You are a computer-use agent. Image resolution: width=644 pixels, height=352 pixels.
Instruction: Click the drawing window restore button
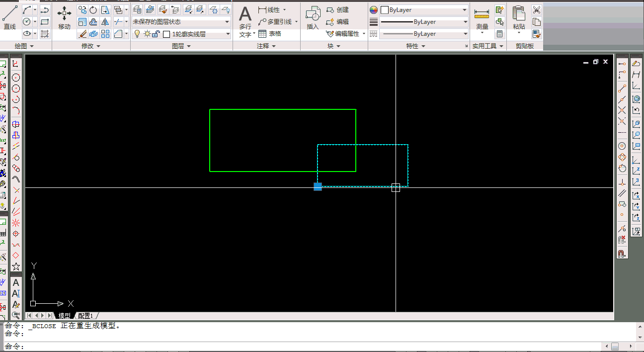(x=595, y=62)
